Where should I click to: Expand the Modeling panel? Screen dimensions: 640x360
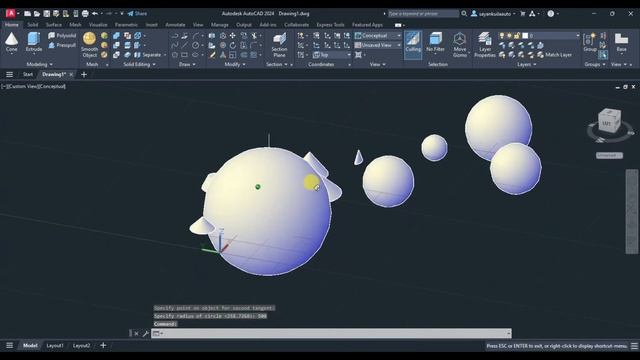[40, 64]
